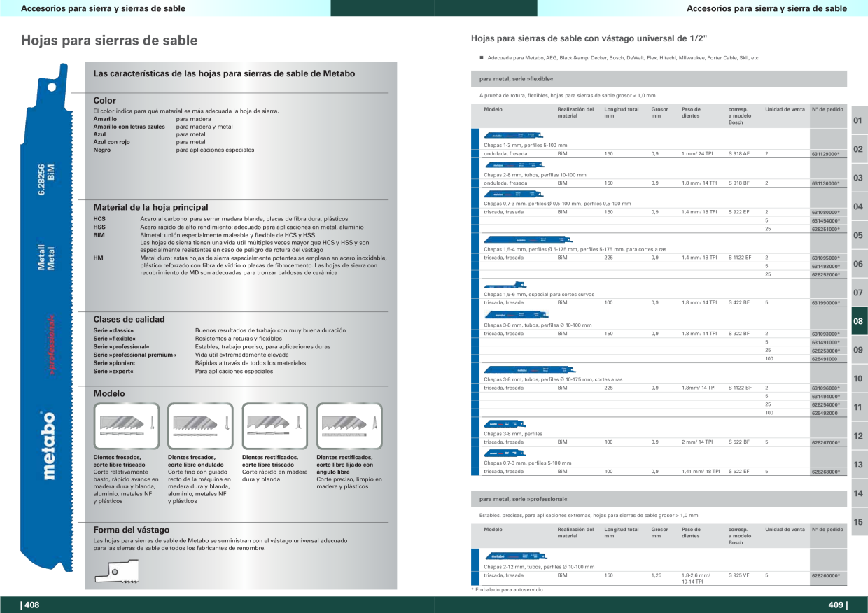Click Bosch model 'S 922 EF'
Viewport: 868px width, 613px height.
coord(738,212)
